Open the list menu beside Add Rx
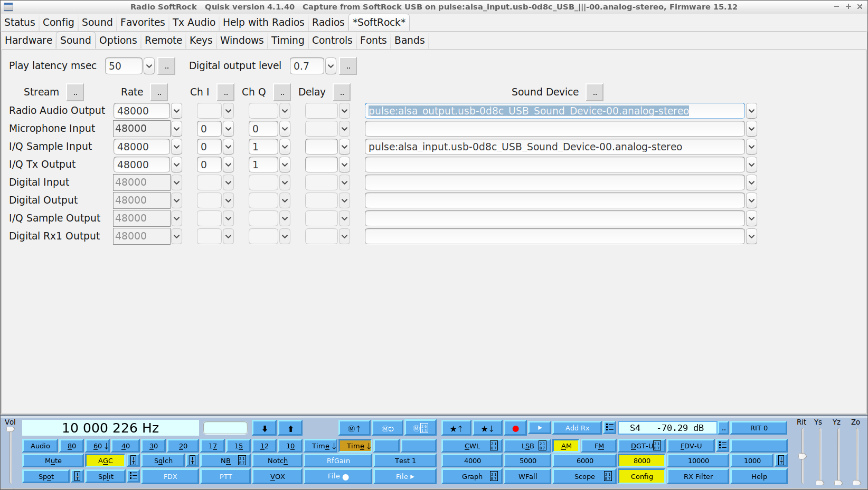This screenshot has width=868, height=490. [x=610, y=428]
